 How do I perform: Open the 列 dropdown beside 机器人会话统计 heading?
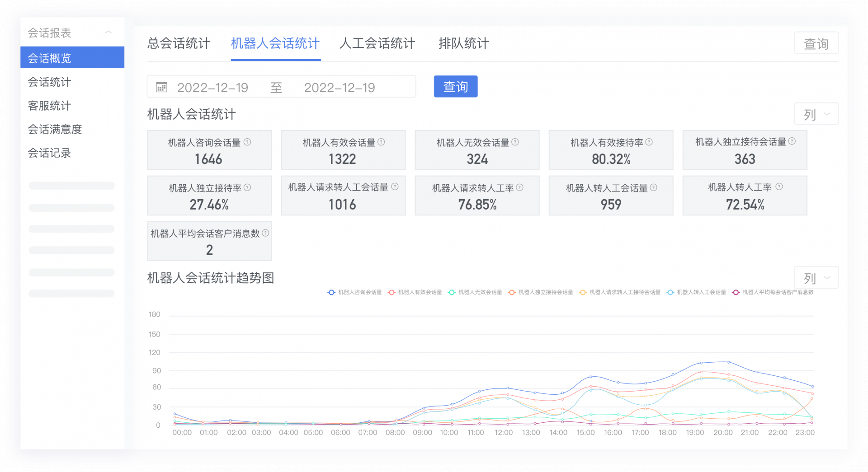point(816,114)
